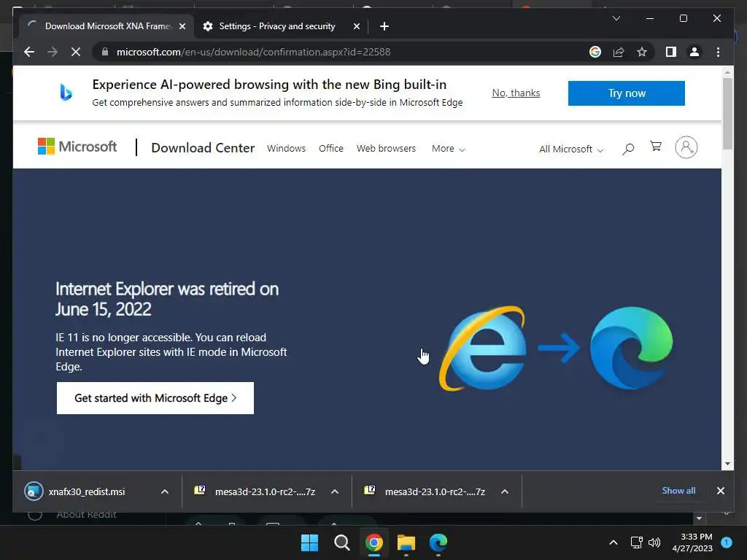This screenshot has height=560, width=747.
Task: Click the Microsoft Edge logo image
Action: 631,348
